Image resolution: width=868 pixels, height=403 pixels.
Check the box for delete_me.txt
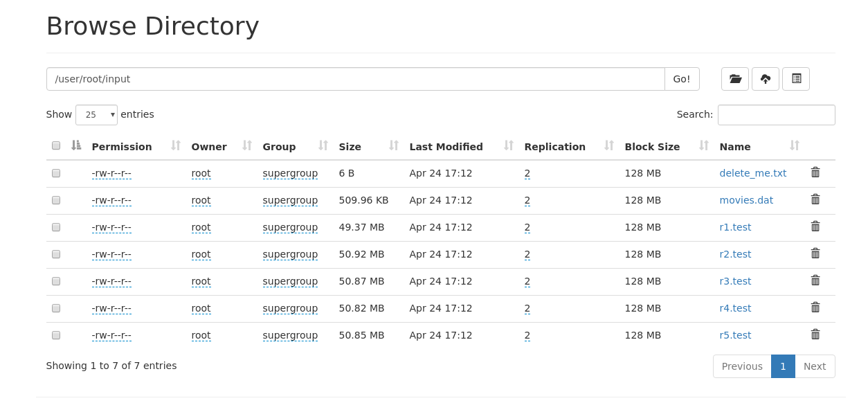coord(56,173)
